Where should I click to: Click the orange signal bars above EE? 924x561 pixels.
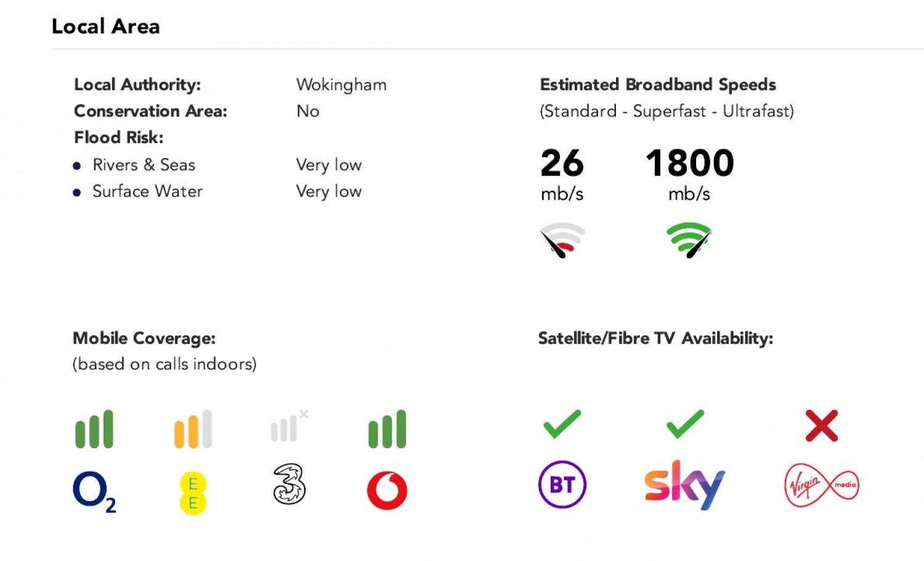click(x=193, y=429)
